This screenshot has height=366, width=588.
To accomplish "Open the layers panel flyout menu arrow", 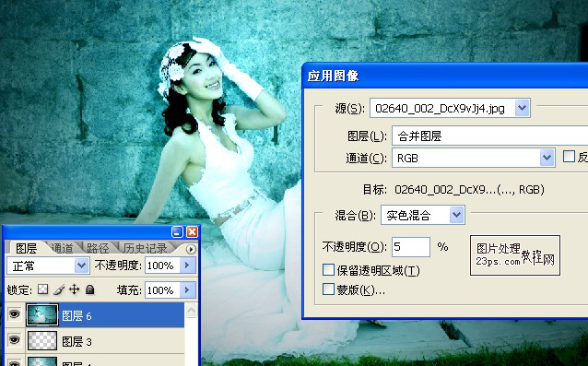I will (191, 249).
